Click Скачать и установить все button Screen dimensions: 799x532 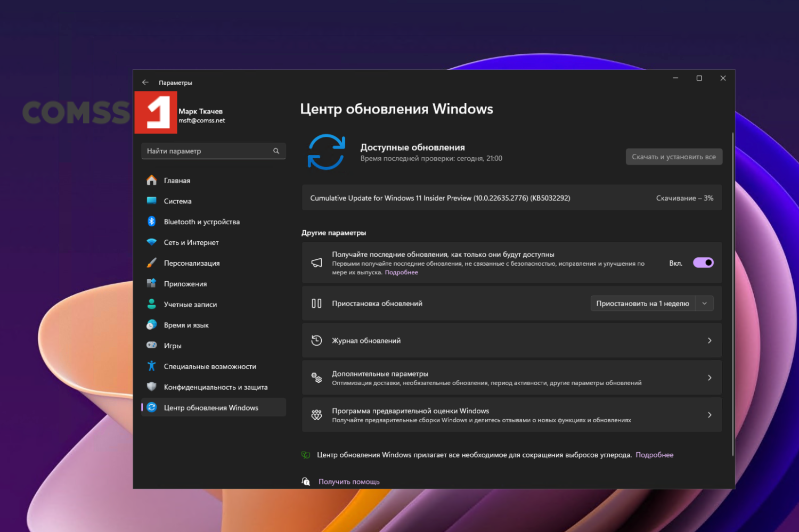[x=674, y=157]
